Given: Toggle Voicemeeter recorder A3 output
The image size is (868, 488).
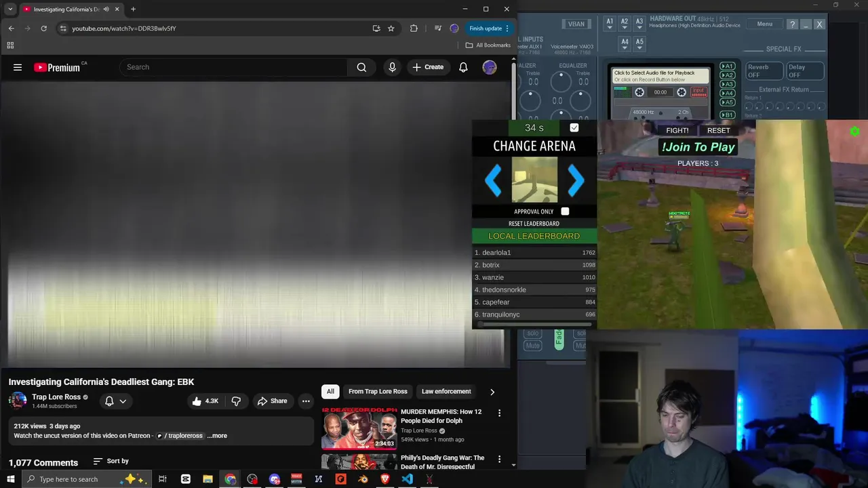Looking at the screenshot, I should [727, 84].
